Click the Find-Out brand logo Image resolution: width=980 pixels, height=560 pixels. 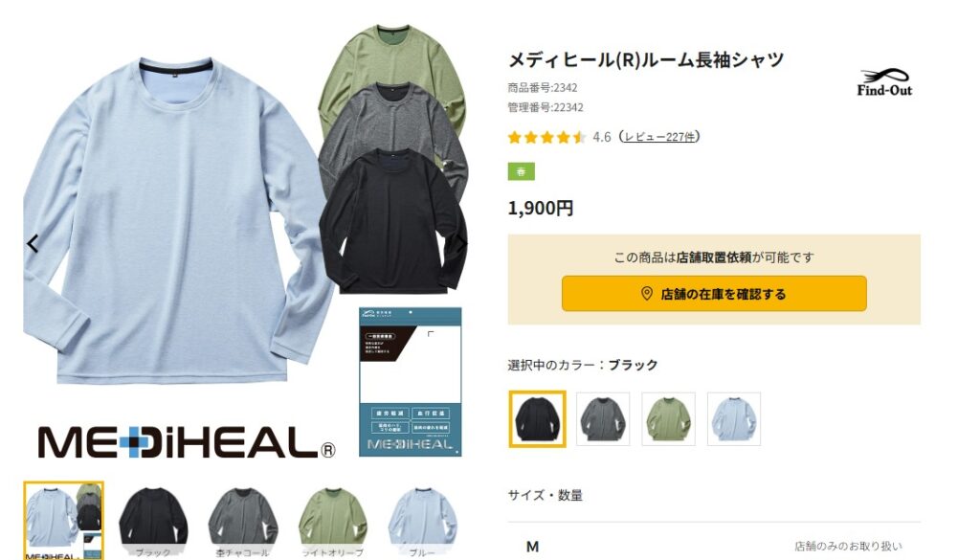[x=884, y=82]
